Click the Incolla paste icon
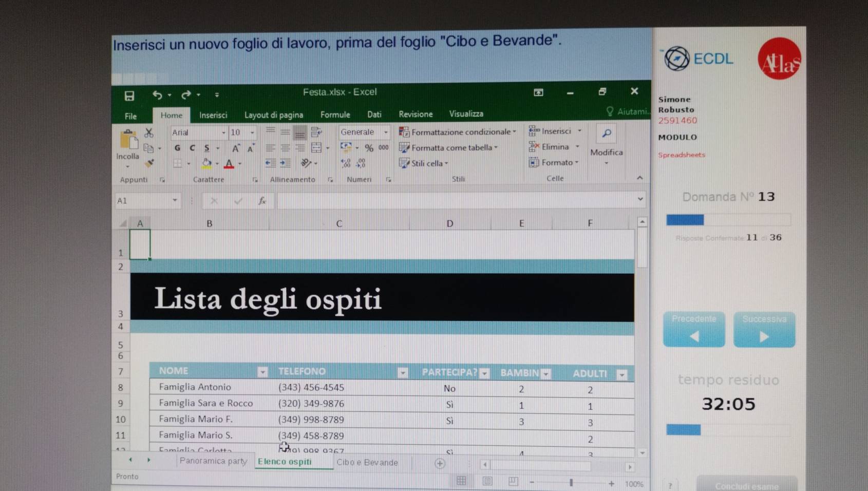The width and height of the screenshot is (868, 491). point(128,140)
